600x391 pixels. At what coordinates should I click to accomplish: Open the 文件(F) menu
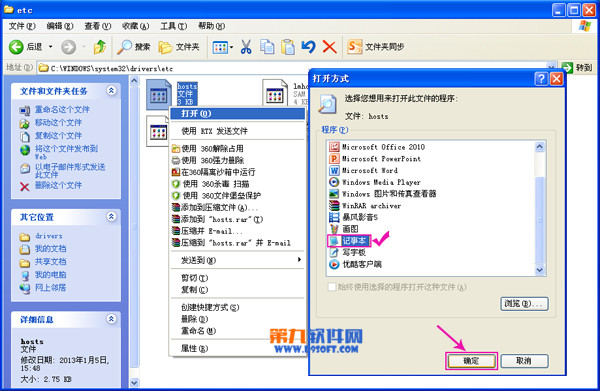[22, 26]
